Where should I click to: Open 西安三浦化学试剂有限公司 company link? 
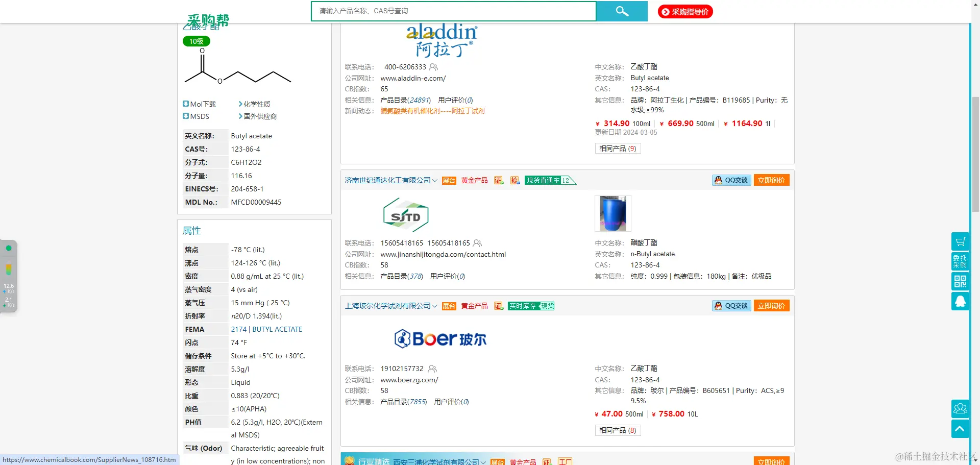(x=436, y=461)
